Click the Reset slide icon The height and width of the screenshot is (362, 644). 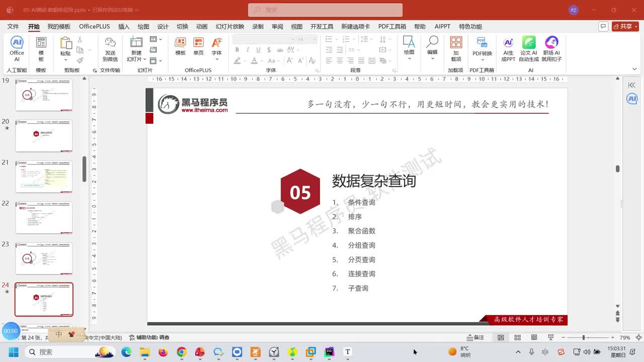tap(153, 50)
